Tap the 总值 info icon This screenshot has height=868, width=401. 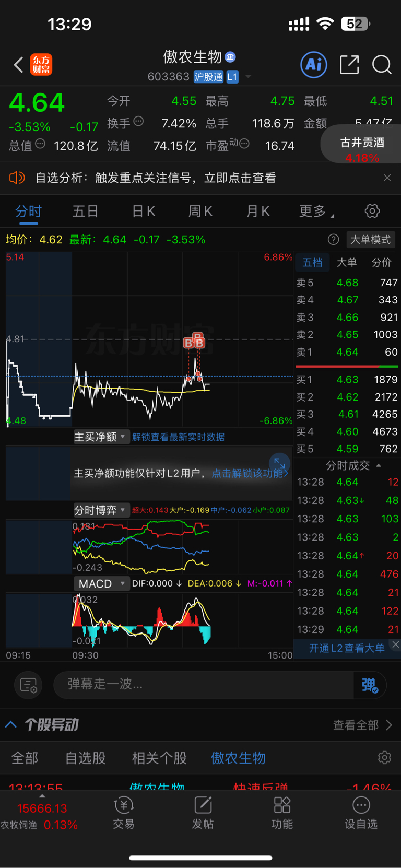40,144
